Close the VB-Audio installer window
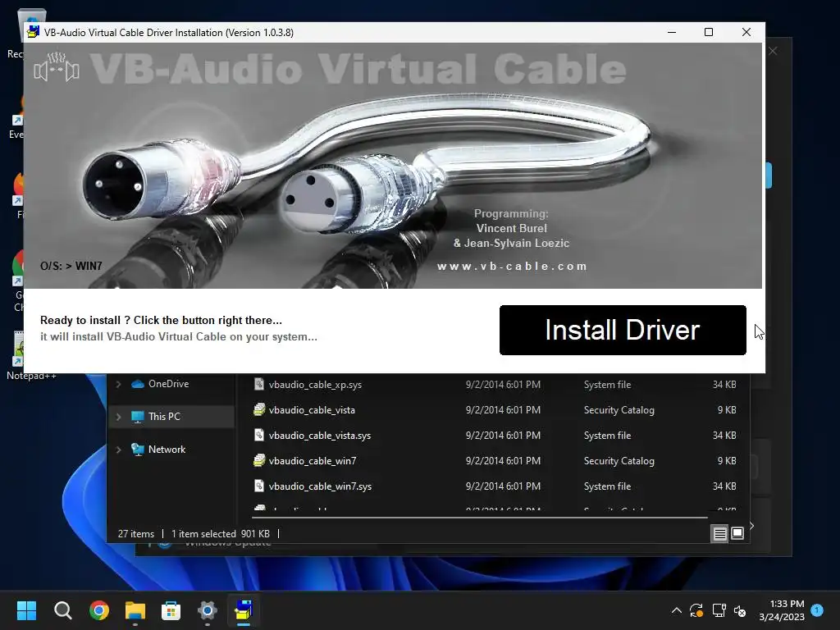This screenshot has height=630, width=840. [746, 32]
